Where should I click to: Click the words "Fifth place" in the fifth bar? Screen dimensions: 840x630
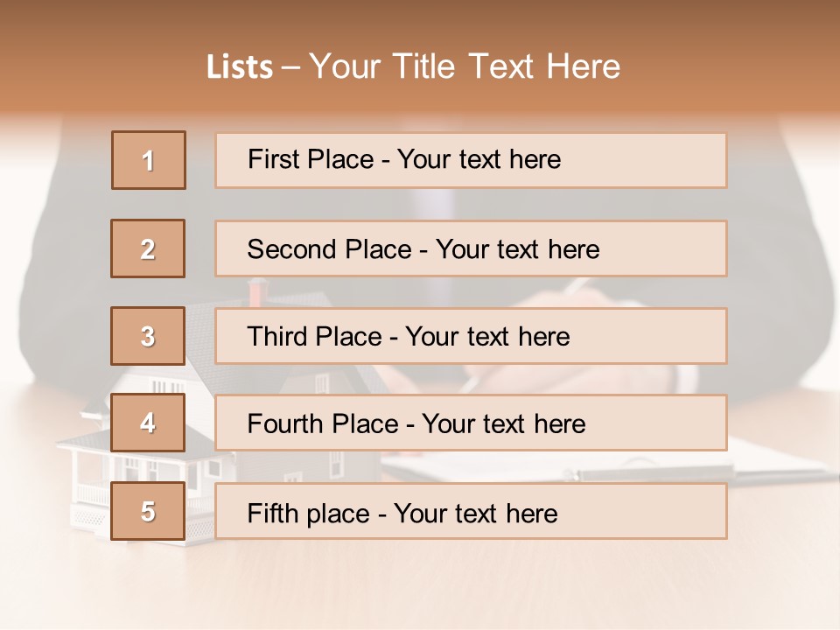pos(309,513)
